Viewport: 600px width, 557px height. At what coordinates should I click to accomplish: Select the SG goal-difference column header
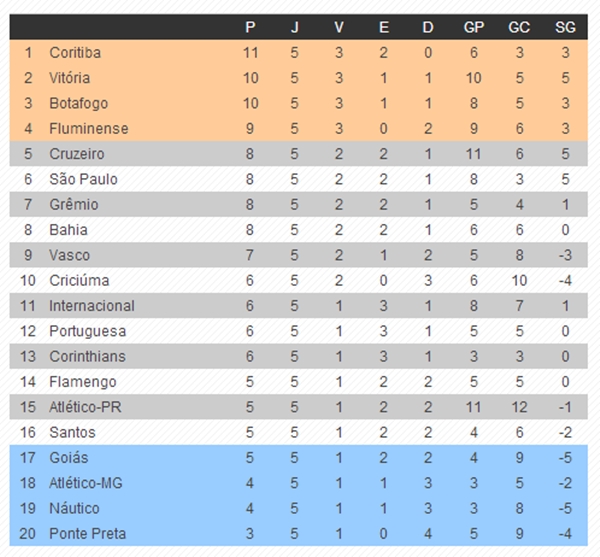coord(565,28)
